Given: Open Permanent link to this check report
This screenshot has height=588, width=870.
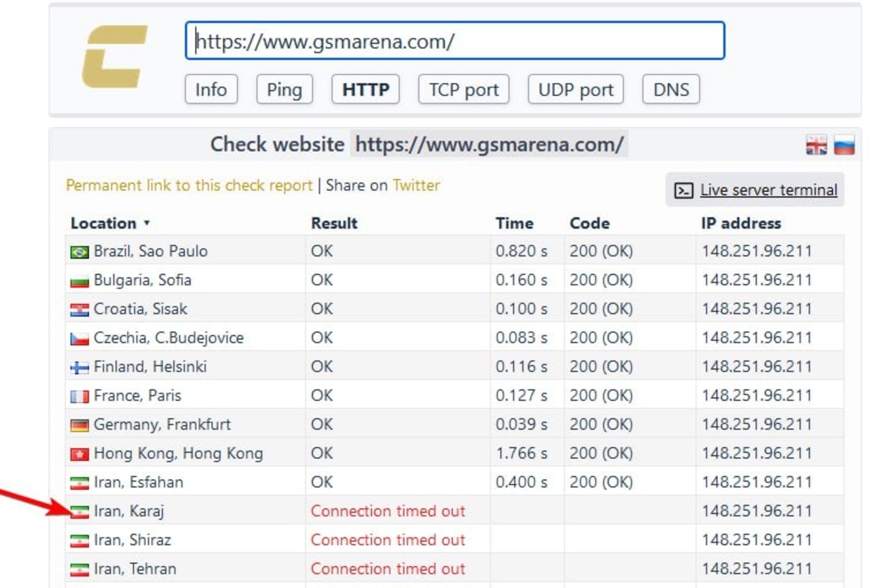Looking at the screenshot, I should tap(189, 185).
